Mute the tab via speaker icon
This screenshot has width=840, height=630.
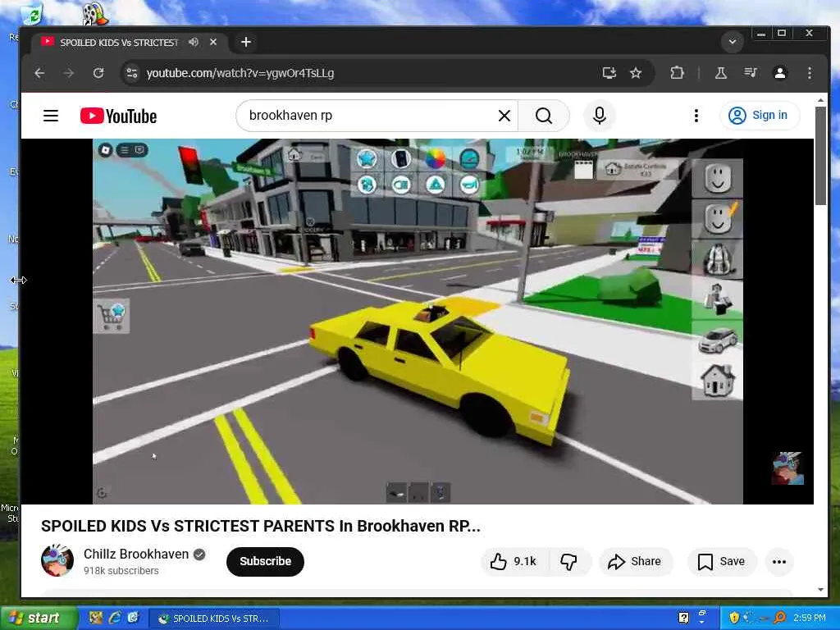[194, 42]
